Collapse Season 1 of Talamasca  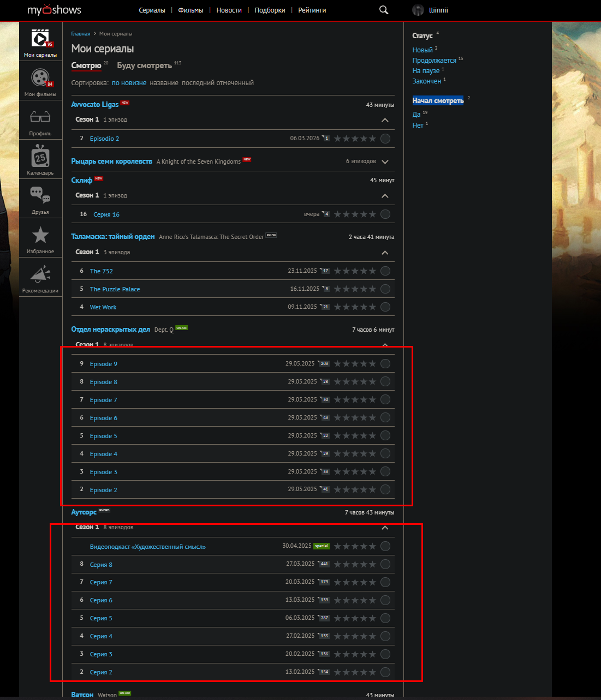[385, 253]
